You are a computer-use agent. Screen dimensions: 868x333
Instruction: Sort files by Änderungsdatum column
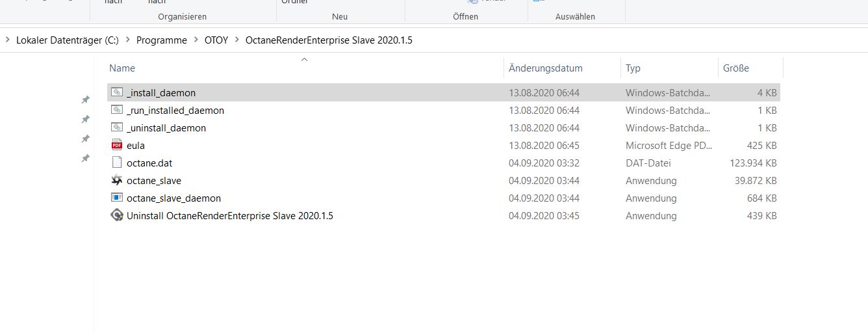point(546,68)
